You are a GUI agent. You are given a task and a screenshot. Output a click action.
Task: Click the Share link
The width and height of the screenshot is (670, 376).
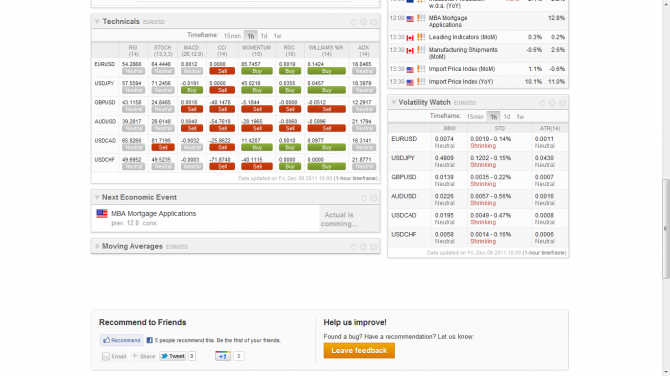point(144,356)
